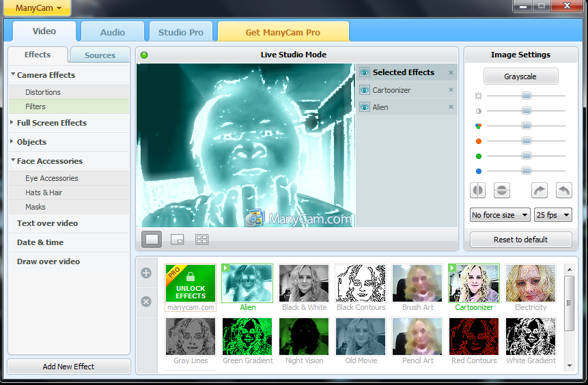Switch to the Video tab
The width and height of the screenshot is (588, 385).
click(x=44, y=31)
